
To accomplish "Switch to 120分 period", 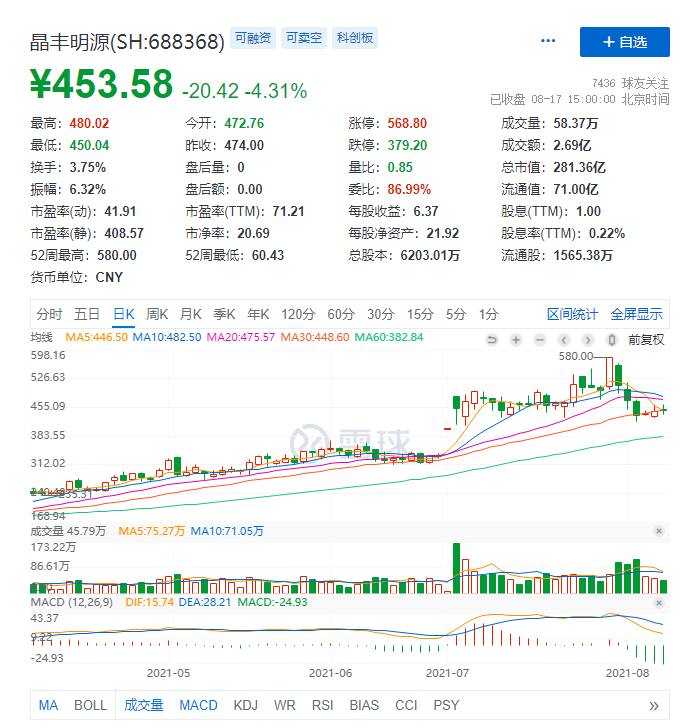I will [298, 314].
